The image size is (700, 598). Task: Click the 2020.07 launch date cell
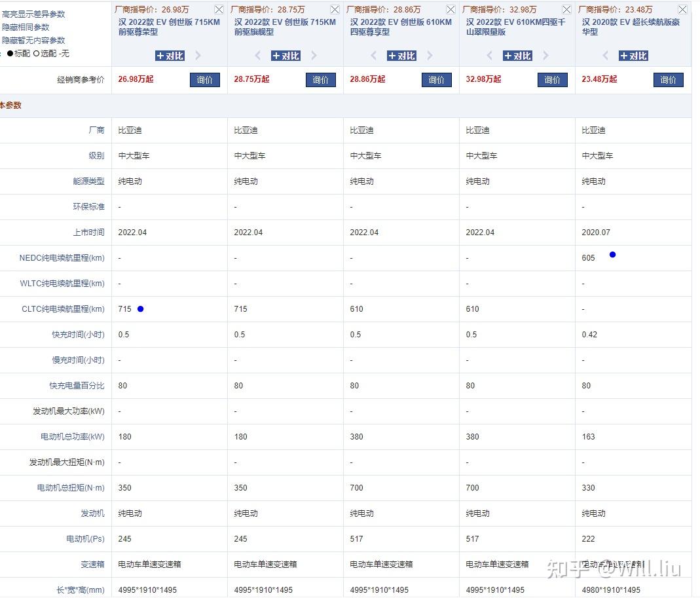point(595,233)
